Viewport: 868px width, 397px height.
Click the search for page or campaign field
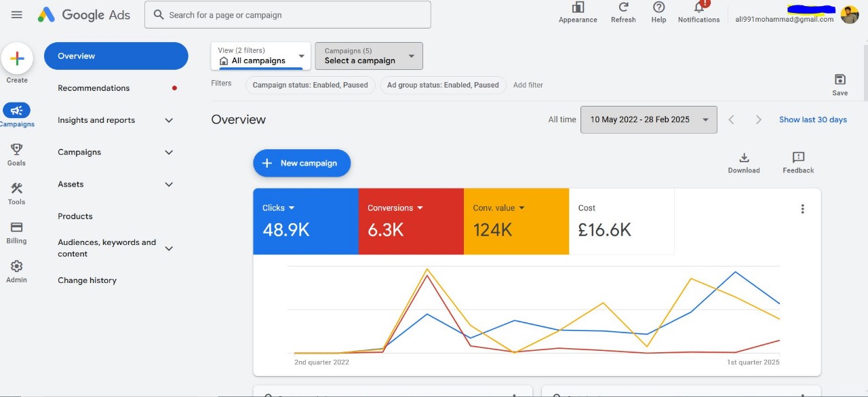tap(288, 15)
